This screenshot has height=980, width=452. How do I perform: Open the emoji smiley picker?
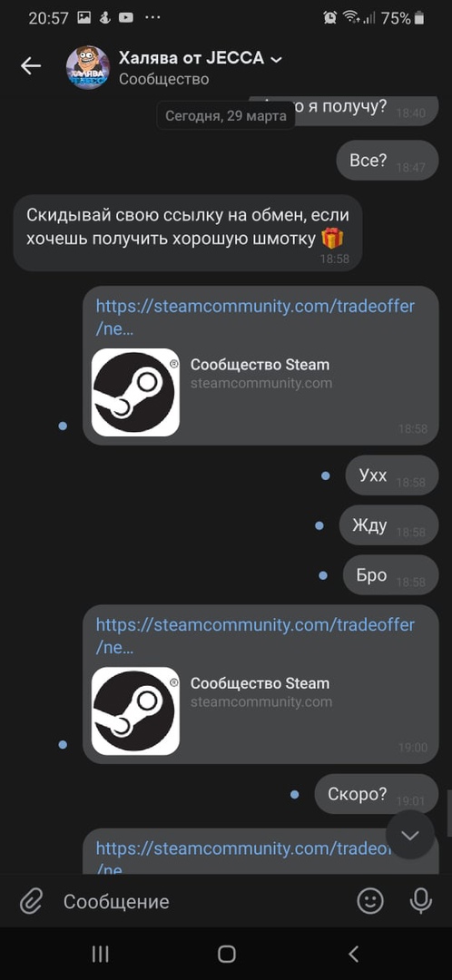(x=370, y=901)
